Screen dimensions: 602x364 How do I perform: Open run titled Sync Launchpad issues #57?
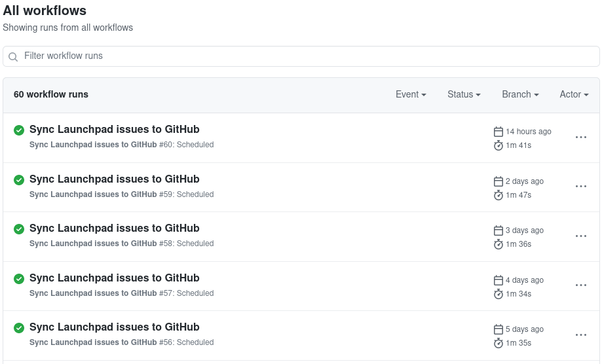click(115, 278)
